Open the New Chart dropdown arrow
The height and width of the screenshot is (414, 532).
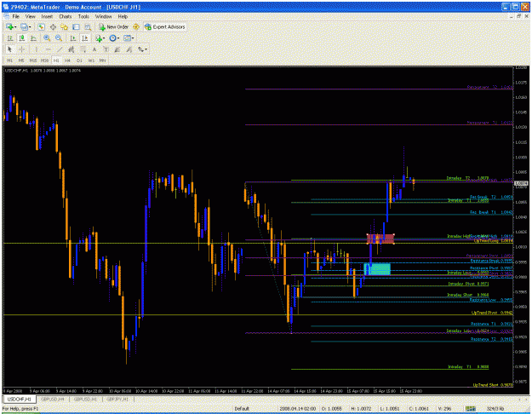15,27
